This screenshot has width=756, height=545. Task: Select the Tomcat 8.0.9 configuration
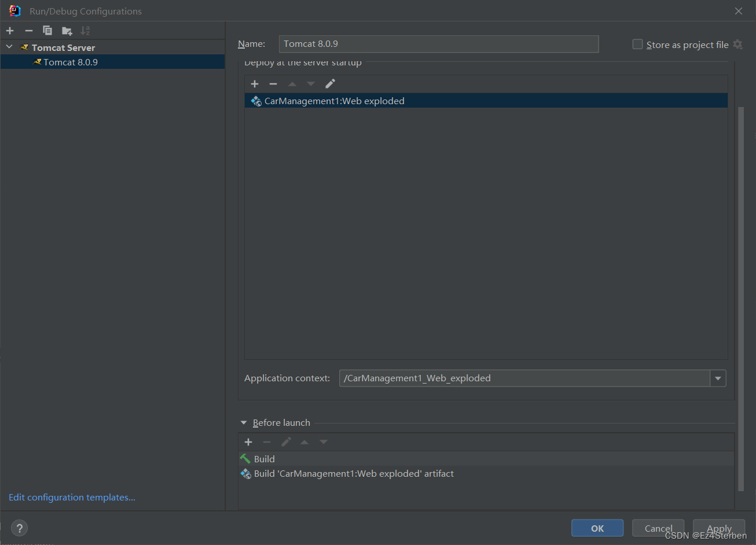click(x=112, y=62)
